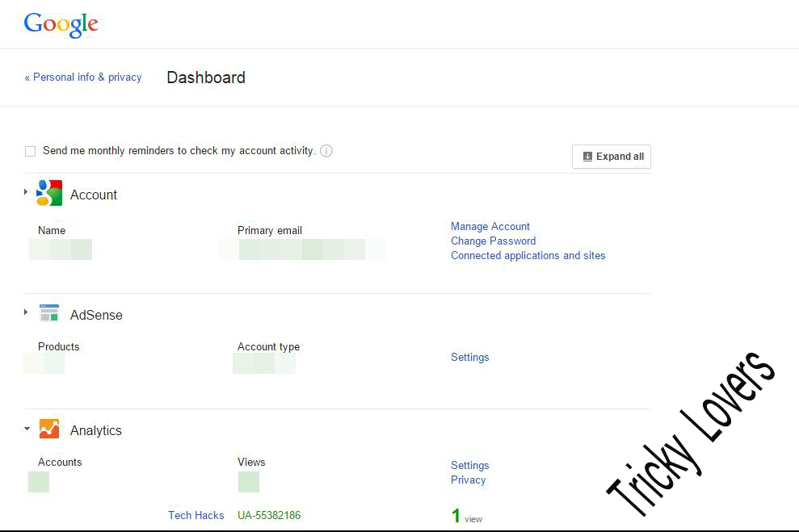Click the Account type label
The image size is (799, 532).
pos(268,346)
